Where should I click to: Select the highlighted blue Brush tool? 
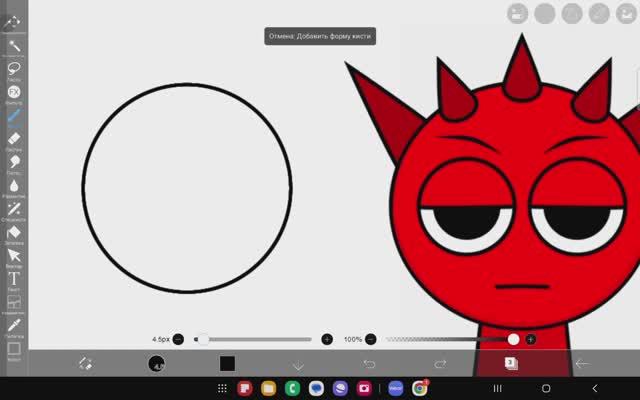pos(14,116)
